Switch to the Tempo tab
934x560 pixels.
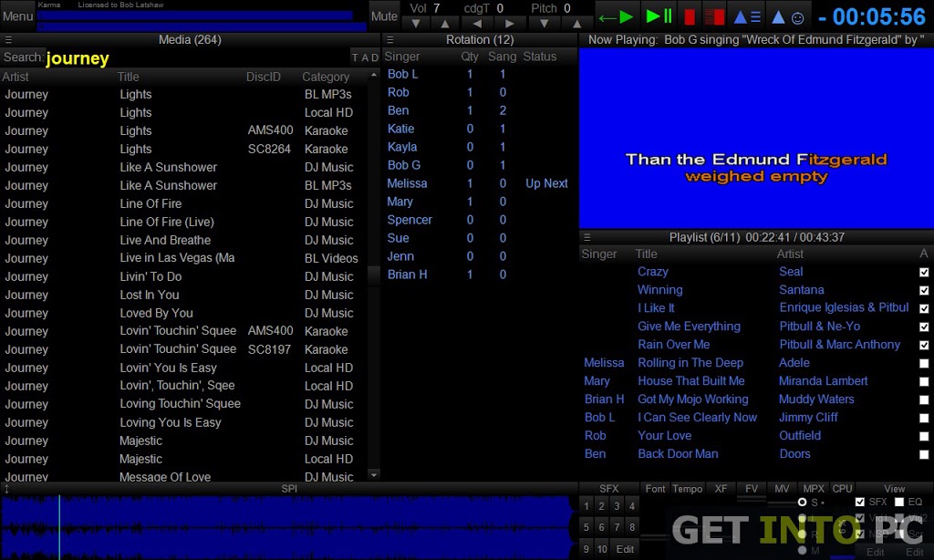pos(688,489)
